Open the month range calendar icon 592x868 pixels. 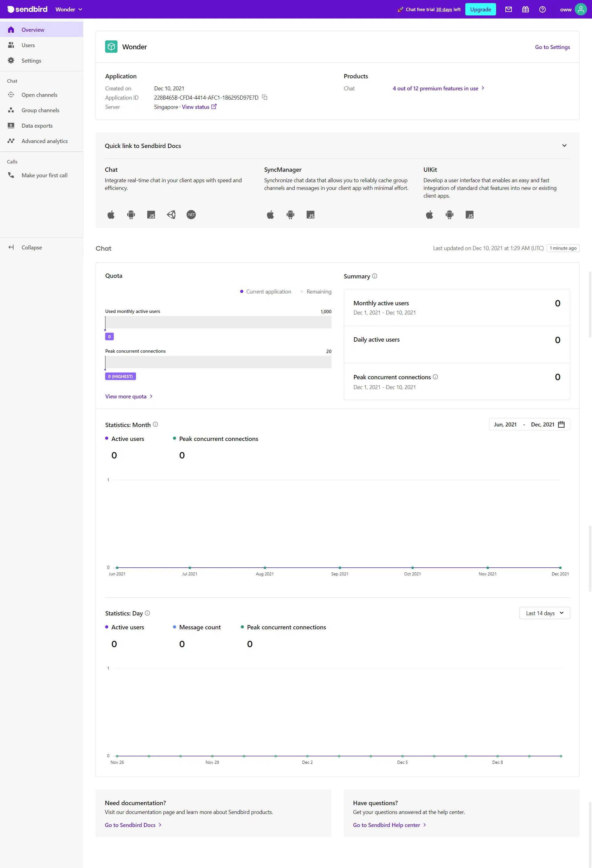click(x=561, y=424)
